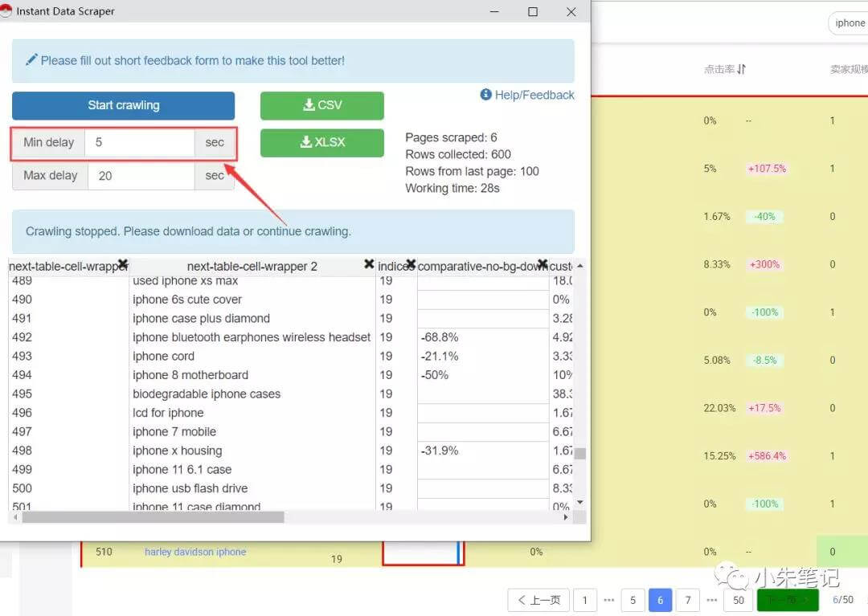Click the pencil icon in the feedback banner
868x616 pixels.
click(31, 60)
